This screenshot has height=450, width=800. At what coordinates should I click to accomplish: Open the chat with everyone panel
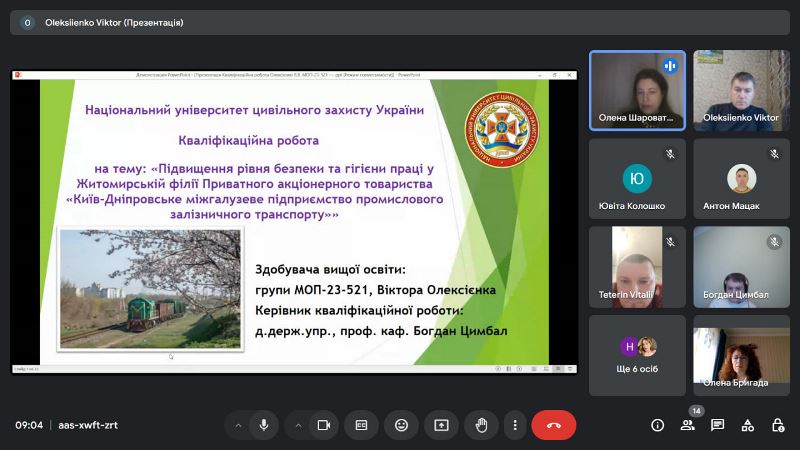[x=717, y=425]
